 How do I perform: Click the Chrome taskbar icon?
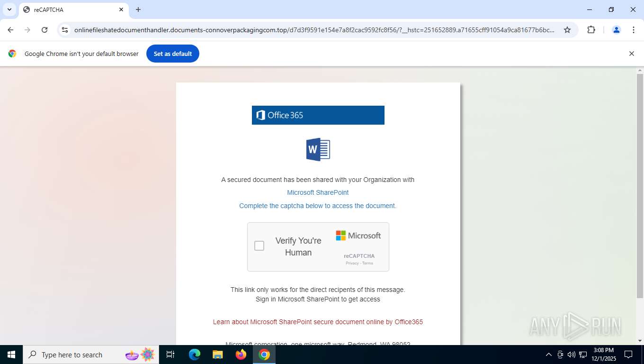(x=264, y=355)
